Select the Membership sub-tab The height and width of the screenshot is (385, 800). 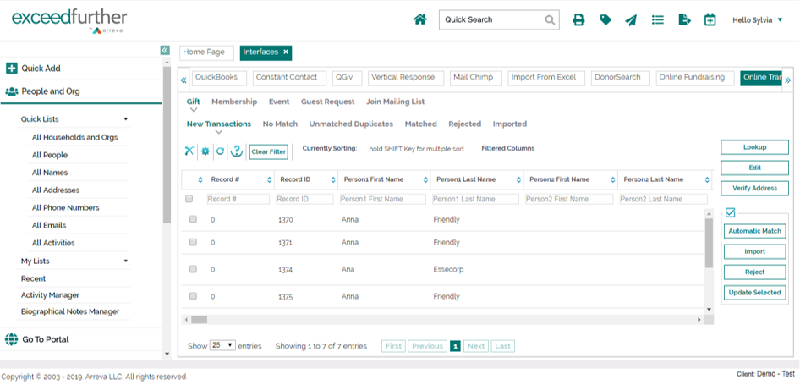(x=234, y=101)
